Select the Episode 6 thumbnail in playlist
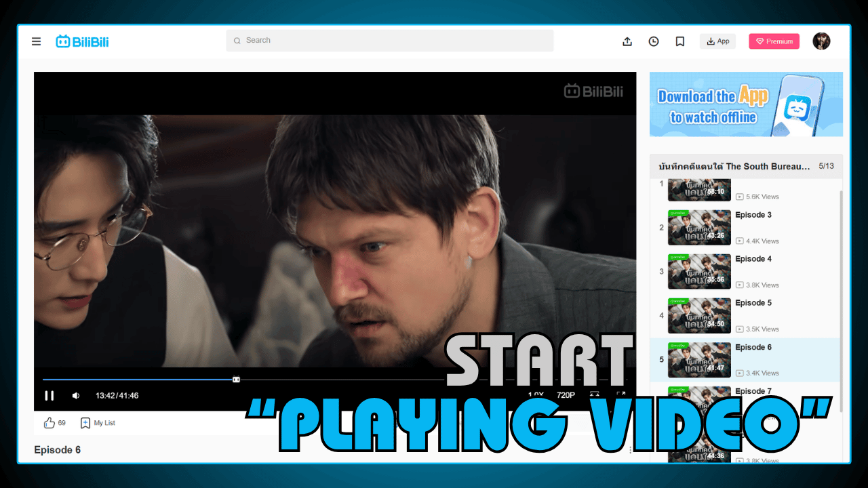The width and height of the screenshot is (868, 488). [x=699, y=360]
